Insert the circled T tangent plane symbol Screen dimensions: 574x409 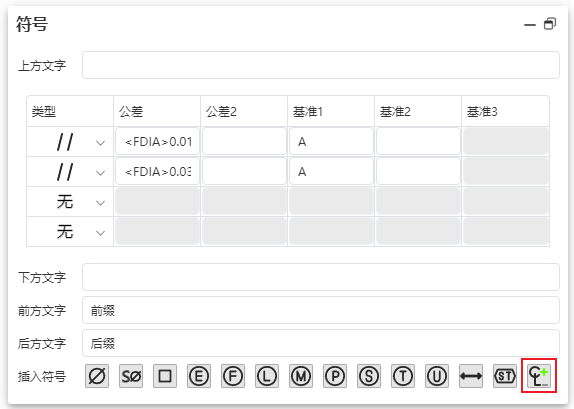coord(403,376)
